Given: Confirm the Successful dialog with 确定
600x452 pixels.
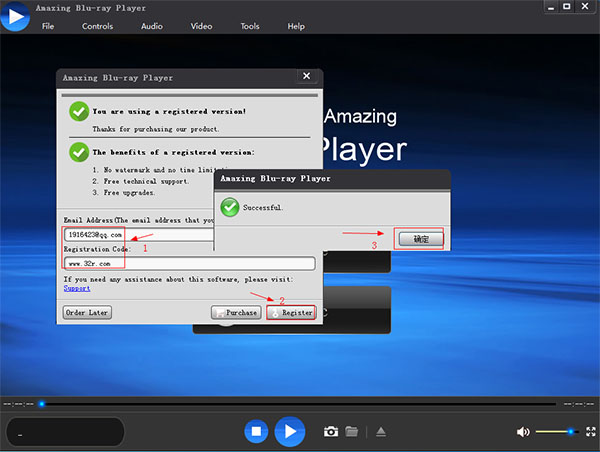Looking at the screenshot, I should tap(421, 239).
